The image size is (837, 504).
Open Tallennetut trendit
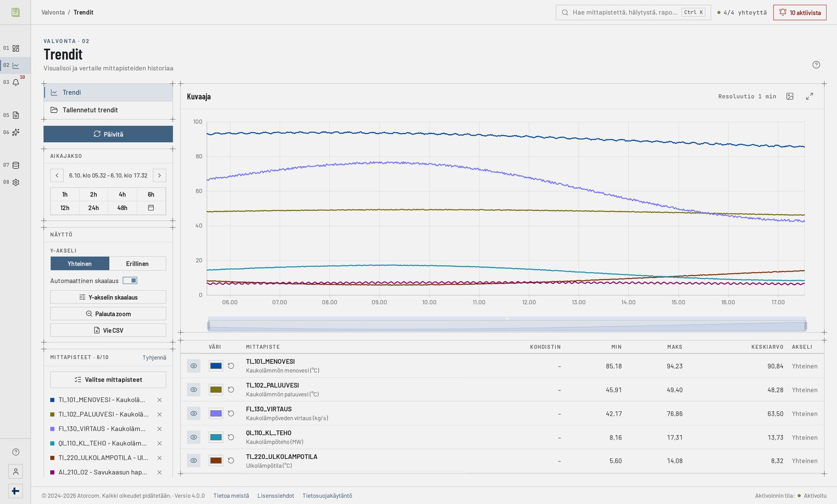pyautogui.click(x=108, y=110)
